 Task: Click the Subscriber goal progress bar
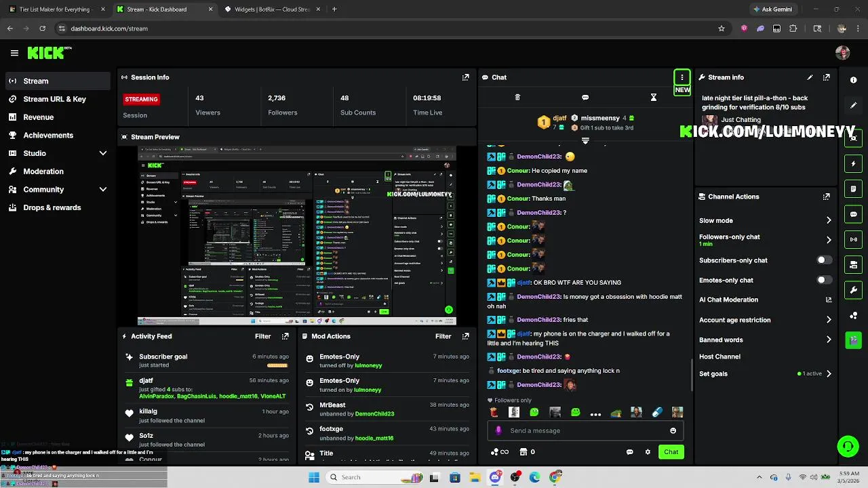[x=277, y=365]
